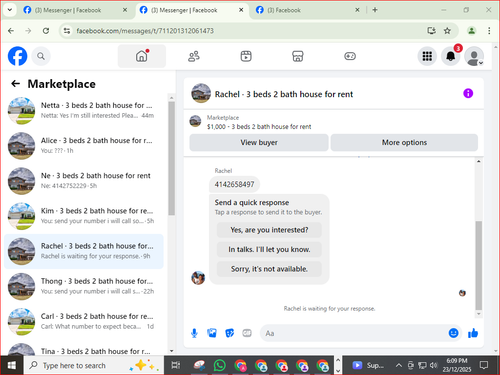Image resolution: width=500 pixels, height=375 pixels.
Task: Click listing thumbnail in chat header
Action: tap(201, 93)
